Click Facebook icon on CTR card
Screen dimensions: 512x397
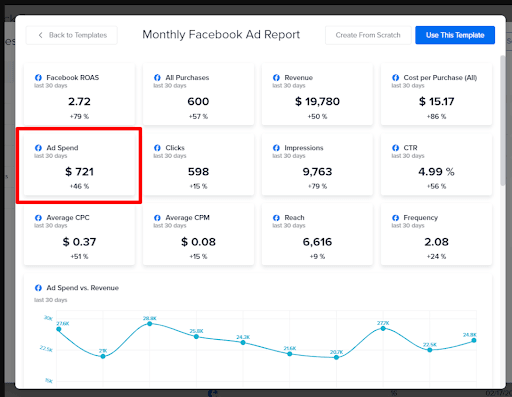click(x=396, y=148)
